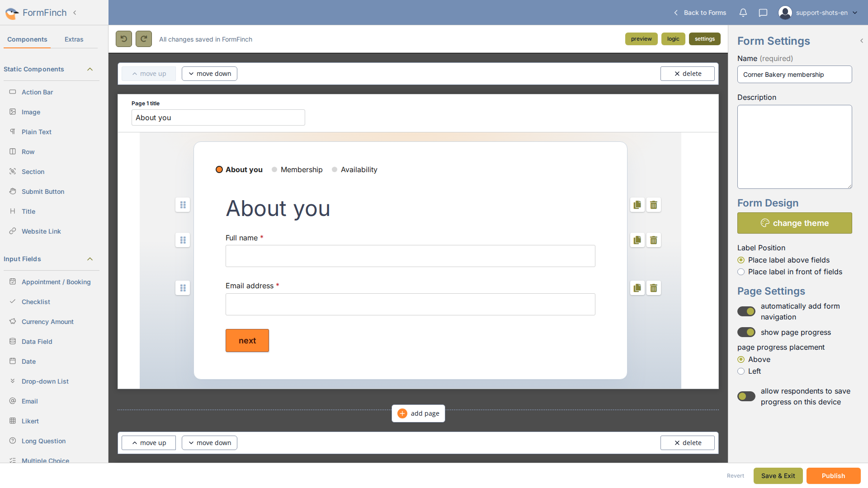
Task: Choose Above page progress placement
Action: tap(741, 359)
